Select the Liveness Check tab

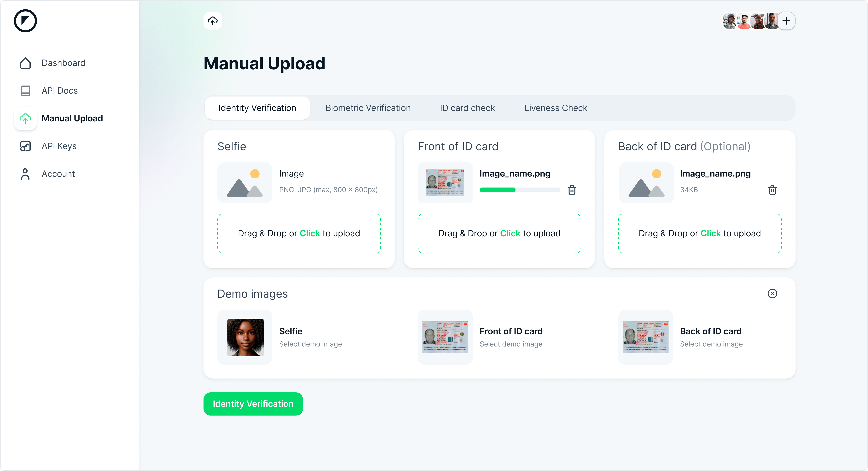pos(556,108)
